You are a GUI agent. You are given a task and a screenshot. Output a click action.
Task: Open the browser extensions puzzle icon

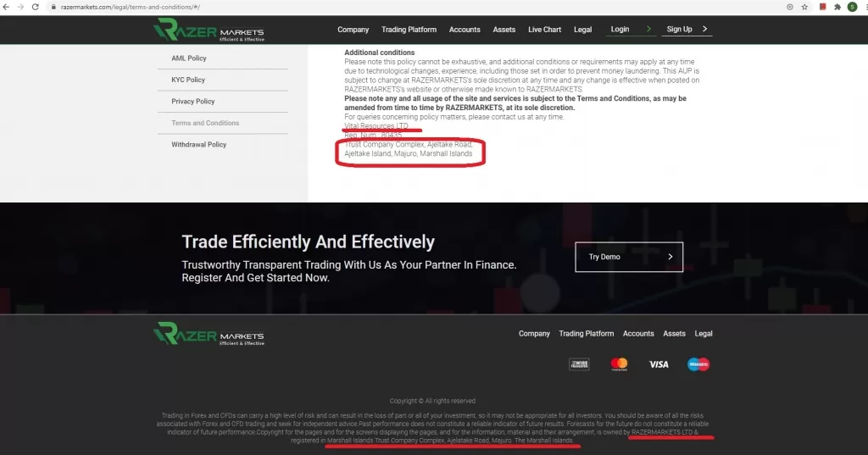coord(837,7)
